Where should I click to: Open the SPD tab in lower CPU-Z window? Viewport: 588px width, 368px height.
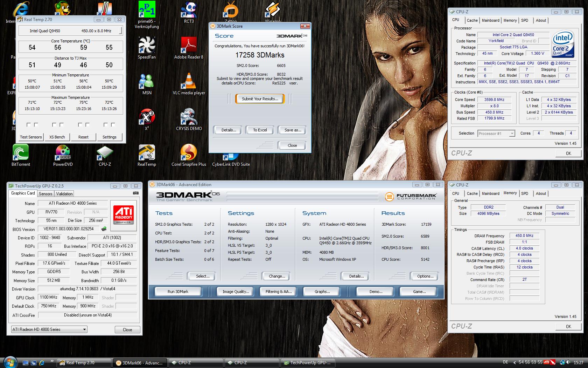(x=524, y=193)
